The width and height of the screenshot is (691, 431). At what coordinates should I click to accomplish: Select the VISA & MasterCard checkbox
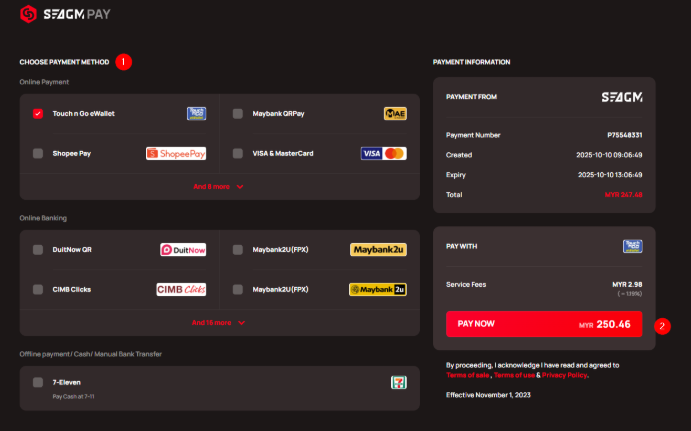[x=238, y=153]
